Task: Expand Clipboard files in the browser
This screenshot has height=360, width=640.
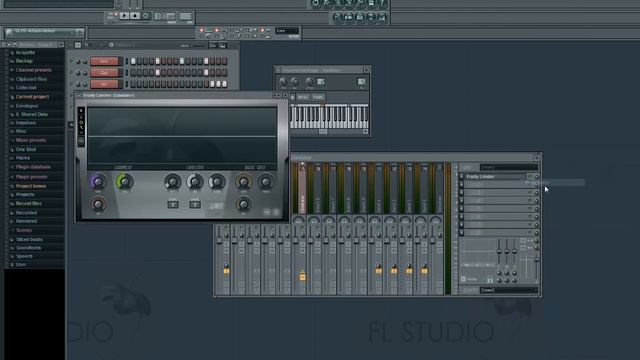Action: click(31, 79)
